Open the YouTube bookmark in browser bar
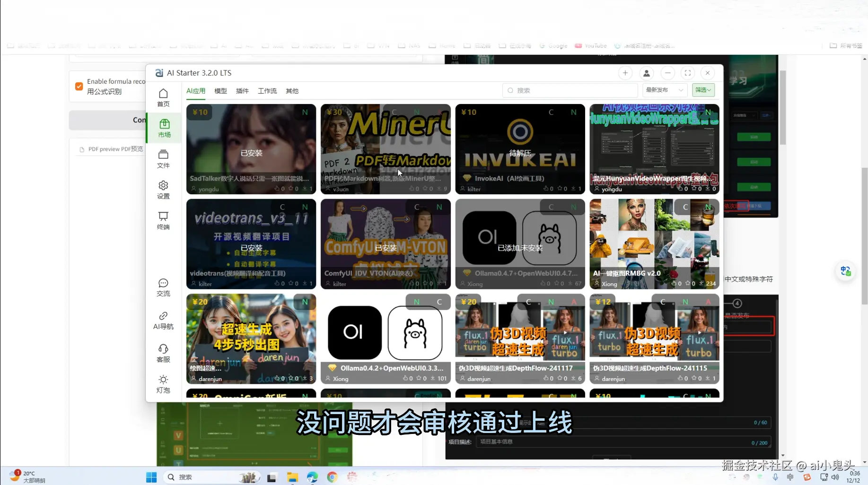Screen dimensions: 868x485 click(591, 46)
